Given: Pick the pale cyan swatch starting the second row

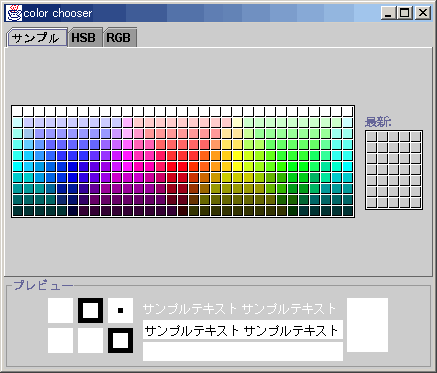Looking at the screenshot, I should pos(17,122).
